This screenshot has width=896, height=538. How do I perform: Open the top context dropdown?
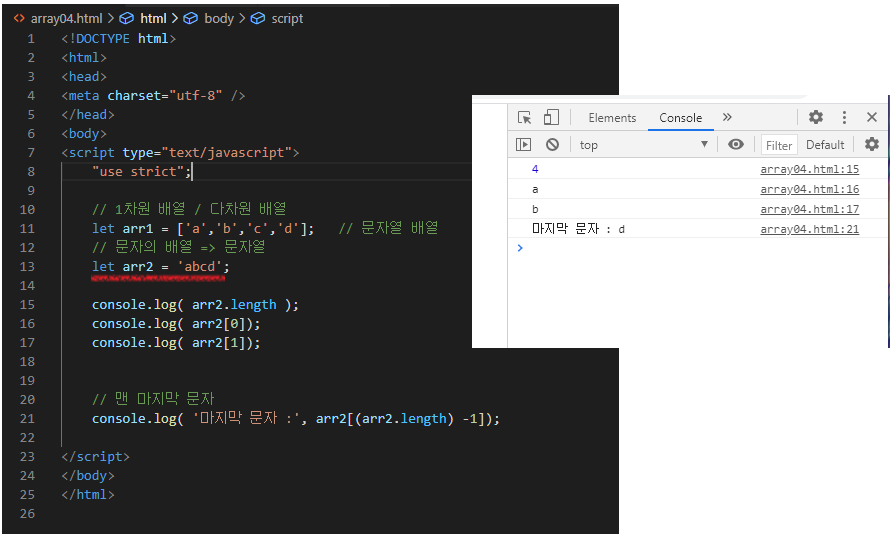click(643, 145)
